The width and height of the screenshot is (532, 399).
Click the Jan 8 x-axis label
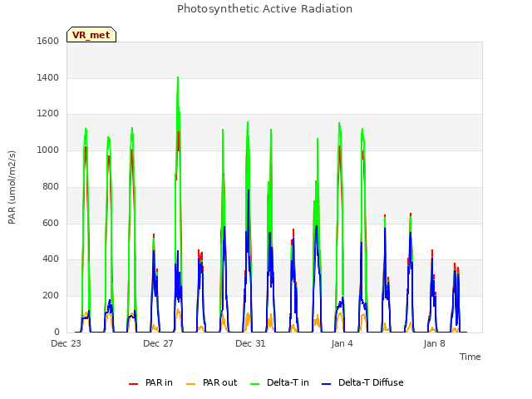[x=434, y=343]
